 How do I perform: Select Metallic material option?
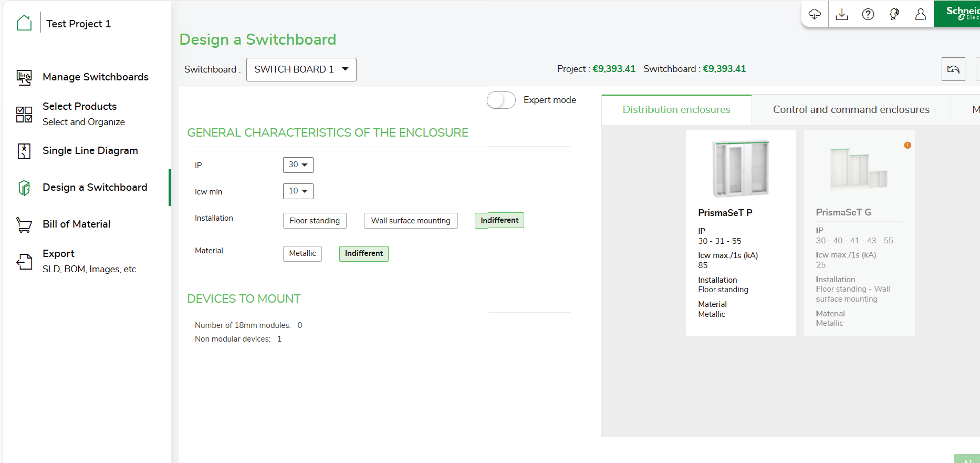[303, 253]
